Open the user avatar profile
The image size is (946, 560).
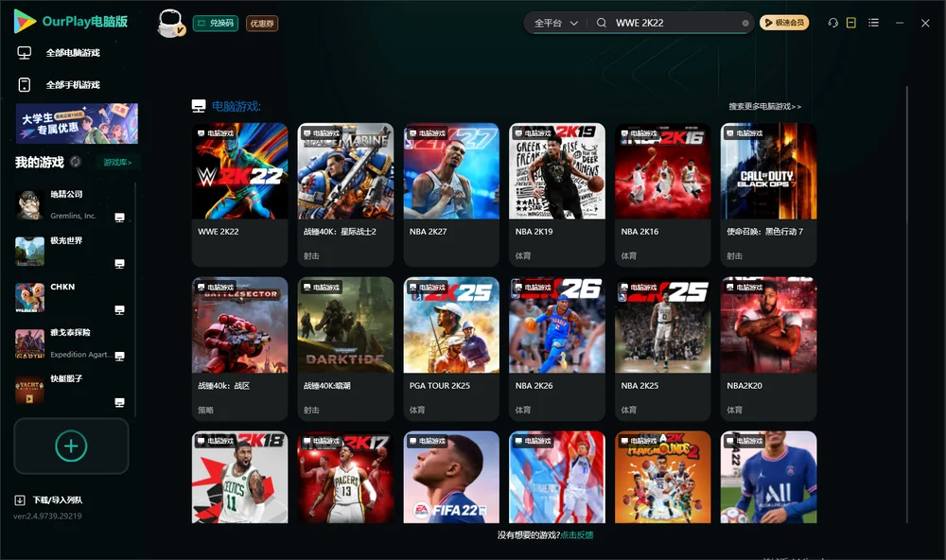[x=170, y=23]
